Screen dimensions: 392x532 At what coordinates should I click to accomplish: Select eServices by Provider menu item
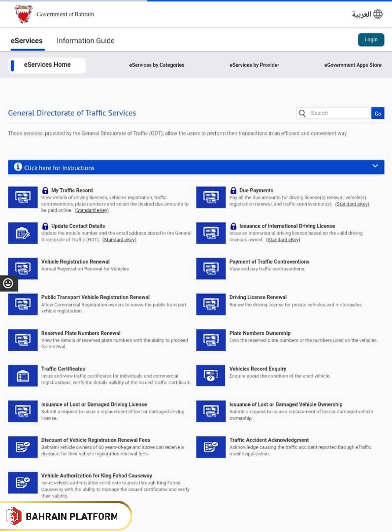click(254, 65)
